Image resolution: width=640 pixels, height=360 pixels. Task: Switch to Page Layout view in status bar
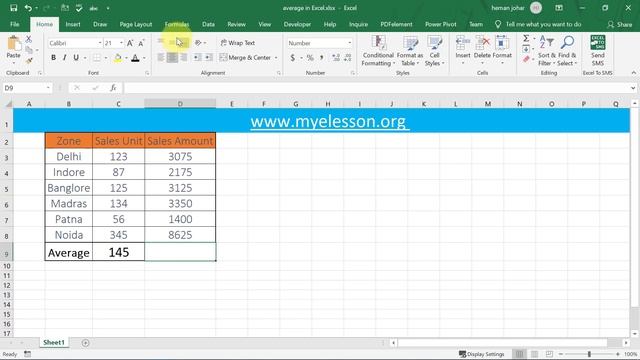coord(534,354)
